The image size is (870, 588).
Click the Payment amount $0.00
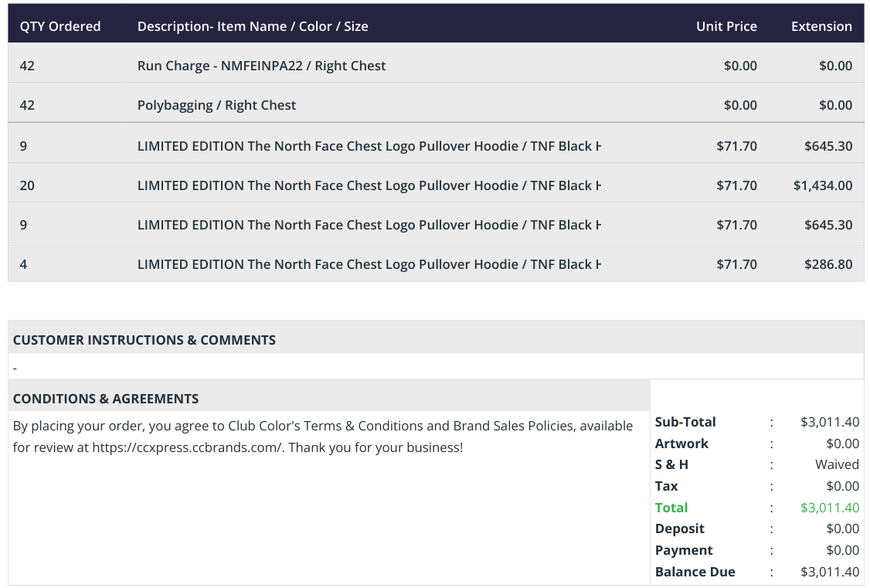click(x=842, y=551)
